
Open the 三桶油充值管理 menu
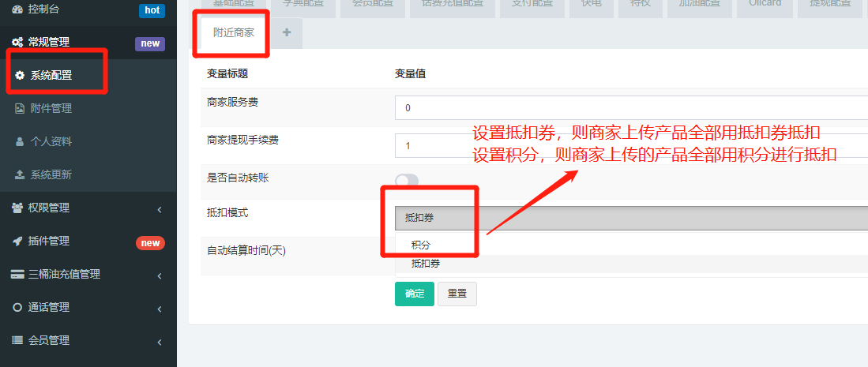click(x=88, y=275)
